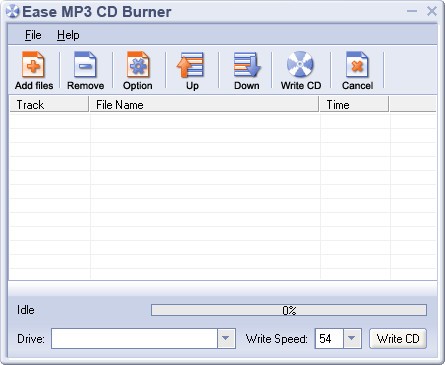
Task: Click the Track column header
Action: [49, 105]
